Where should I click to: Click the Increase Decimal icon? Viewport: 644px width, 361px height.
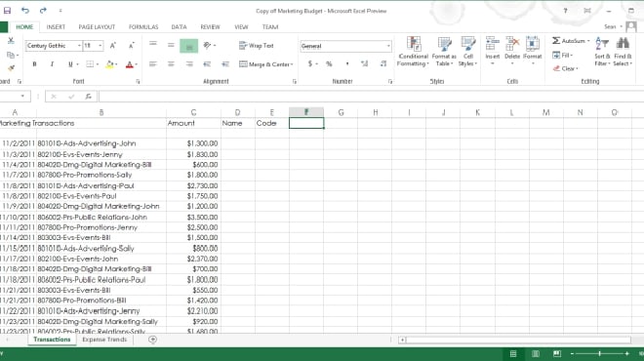364,63
